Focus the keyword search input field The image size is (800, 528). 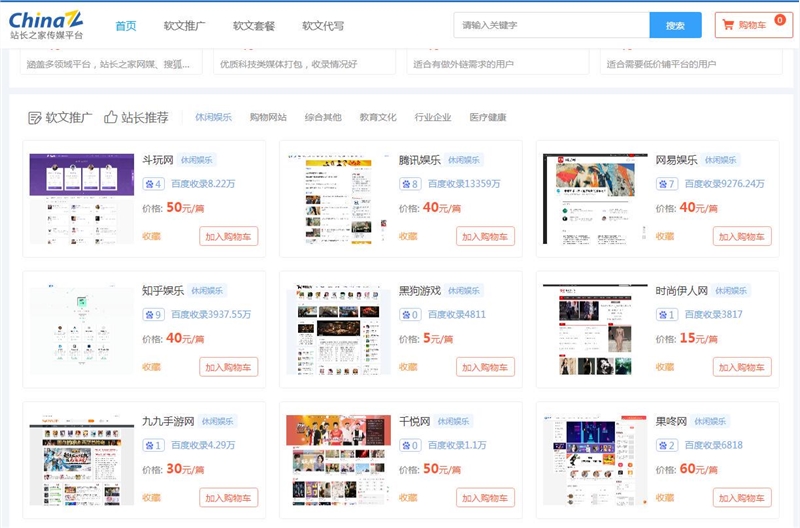tap(552, 25)
